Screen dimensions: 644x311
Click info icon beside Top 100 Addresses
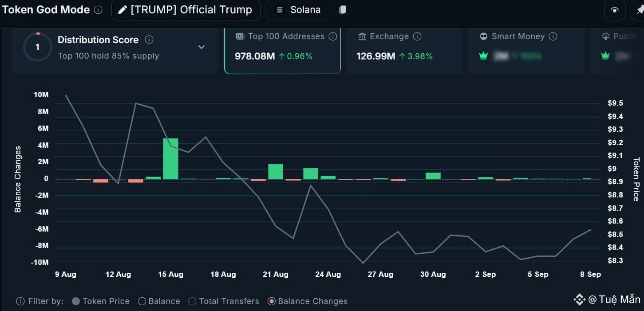pos(332,36)
